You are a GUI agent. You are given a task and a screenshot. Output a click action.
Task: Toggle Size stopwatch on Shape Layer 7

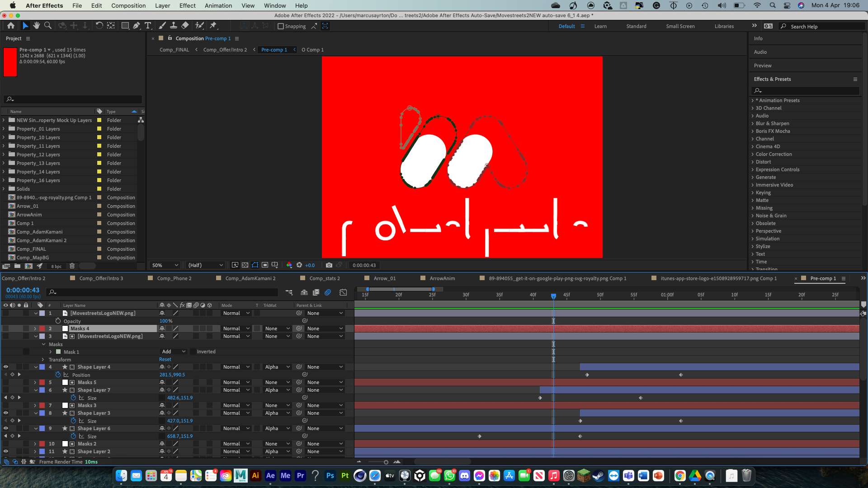(x=73, y=398)
